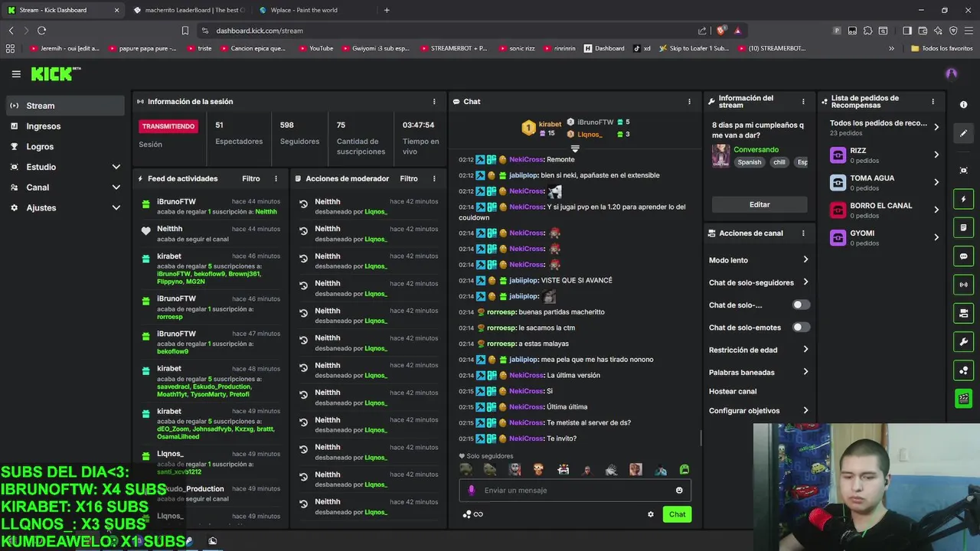
Task: Open Feed de actividades three-dot menu
Action: (x=276, y=178)
